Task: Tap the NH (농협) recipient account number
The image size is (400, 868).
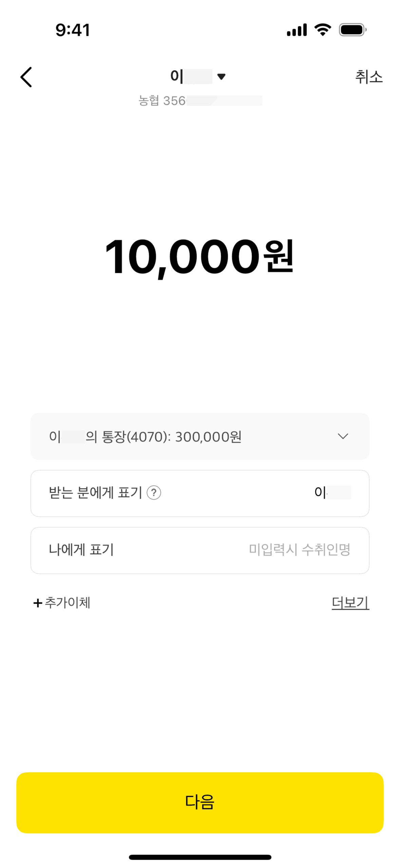Action: [200, 101]
